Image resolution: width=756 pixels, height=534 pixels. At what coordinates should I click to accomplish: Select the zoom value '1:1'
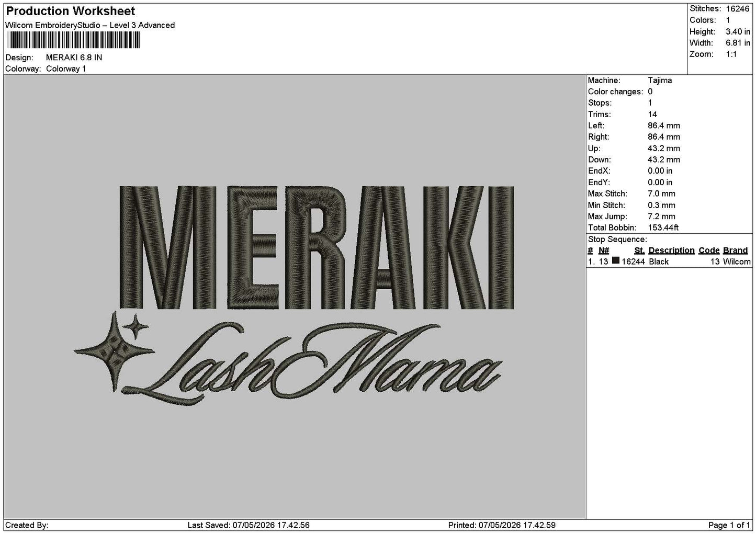[x=731, y=54]
